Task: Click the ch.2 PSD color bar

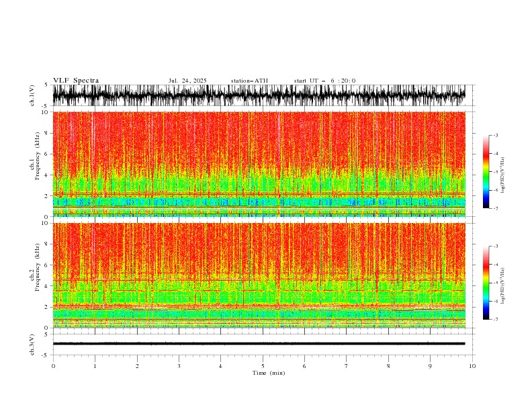Action: [486, 283]
